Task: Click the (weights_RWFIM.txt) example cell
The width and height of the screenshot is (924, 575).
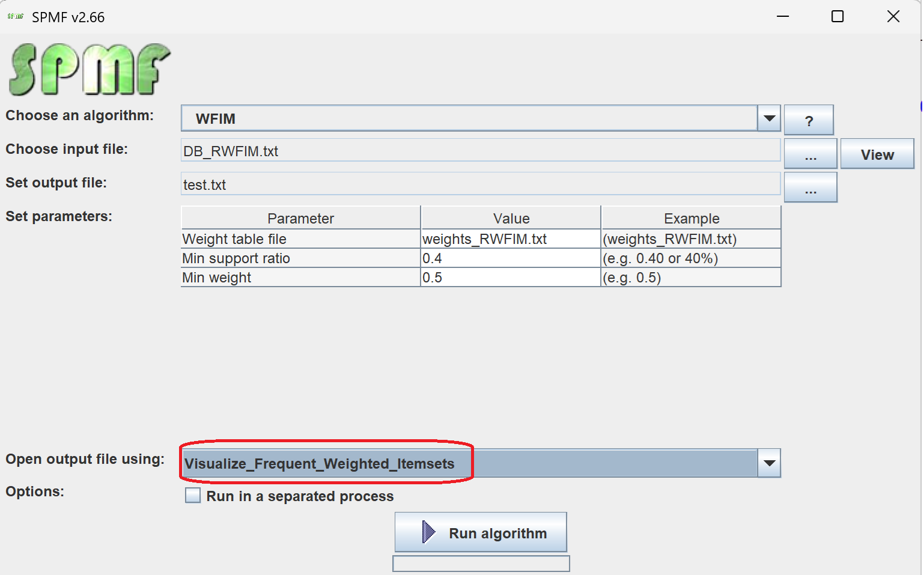Action: (x=691, y=239)
